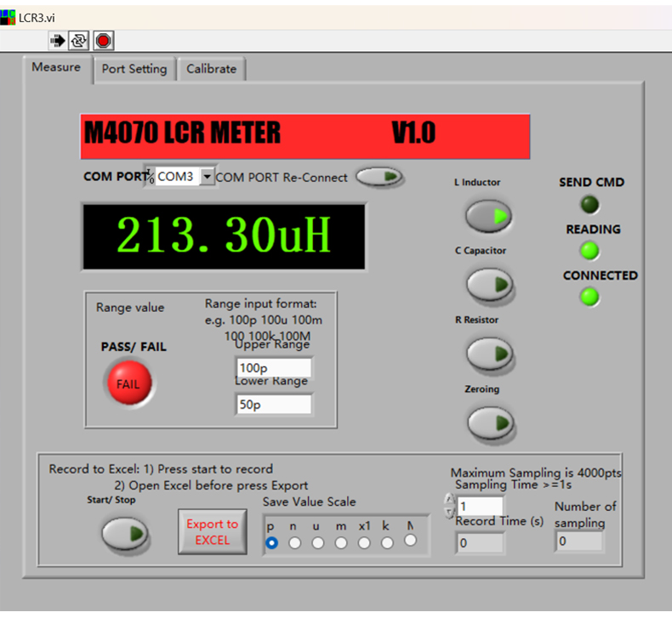672x618 pixels.
Task: Toggle the Start/Stop record button
Action: click(x=125, y=533)
